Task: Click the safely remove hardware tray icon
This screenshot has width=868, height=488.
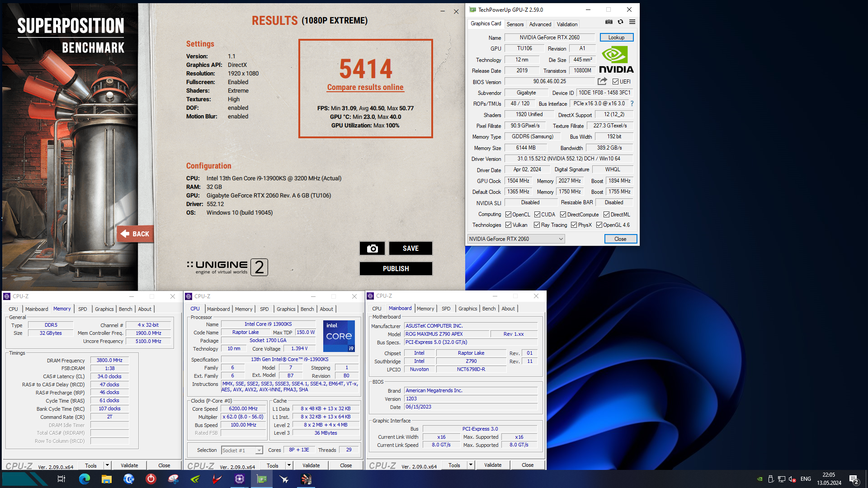Action: pos(771,479)
